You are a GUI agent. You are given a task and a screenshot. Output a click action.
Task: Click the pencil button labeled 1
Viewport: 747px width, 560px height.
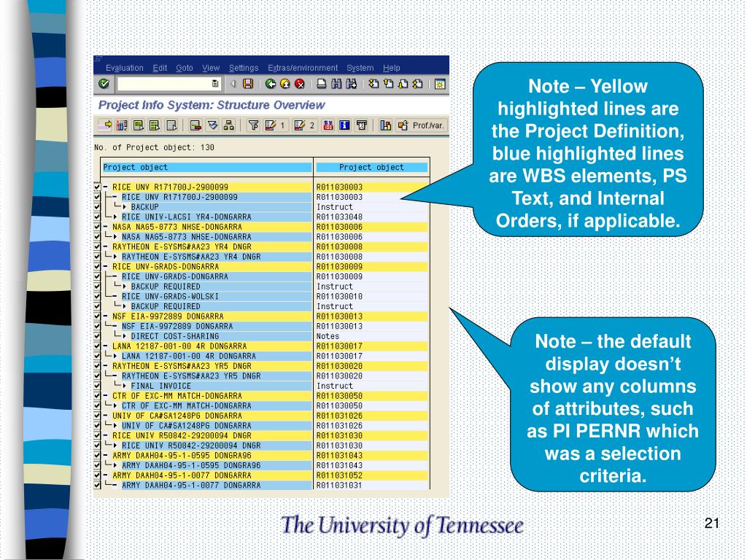[x=274, y=125]
